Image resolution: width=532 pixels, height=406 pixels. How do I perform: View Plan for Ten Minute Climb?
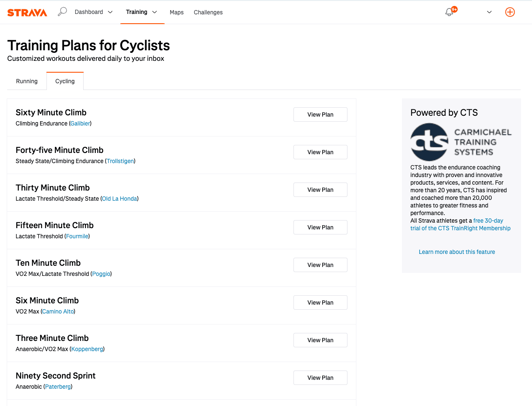click(320, 265)
